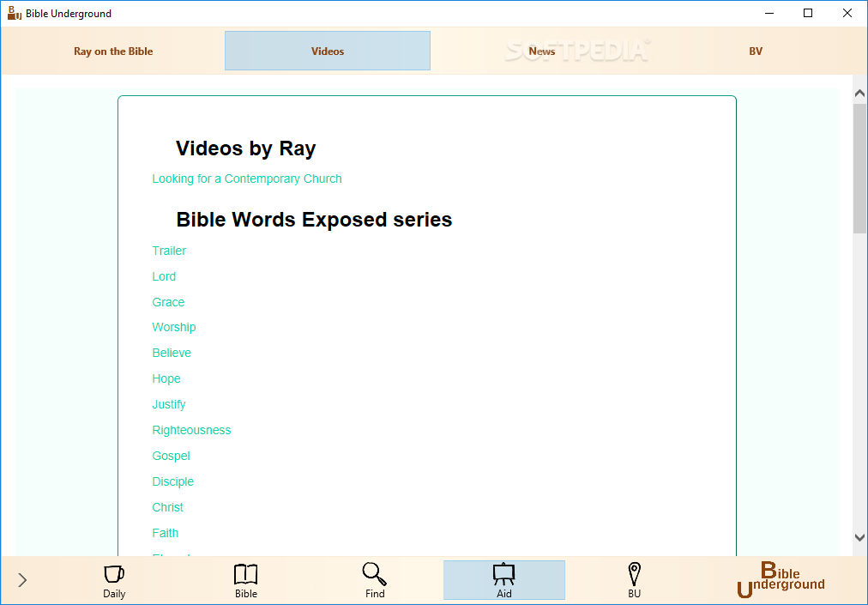Maximize the Bible Underground window

pos(808,13)
